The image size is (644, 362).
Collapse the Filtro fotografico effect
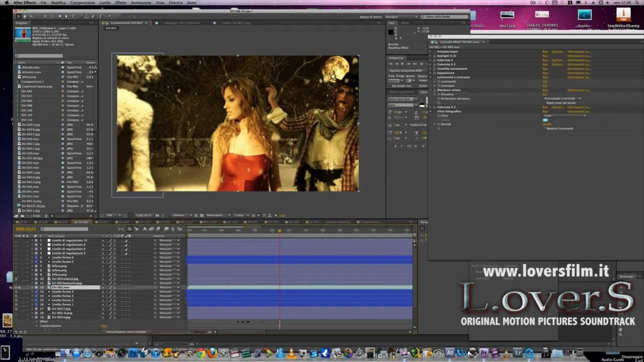[x=430, y=112]
